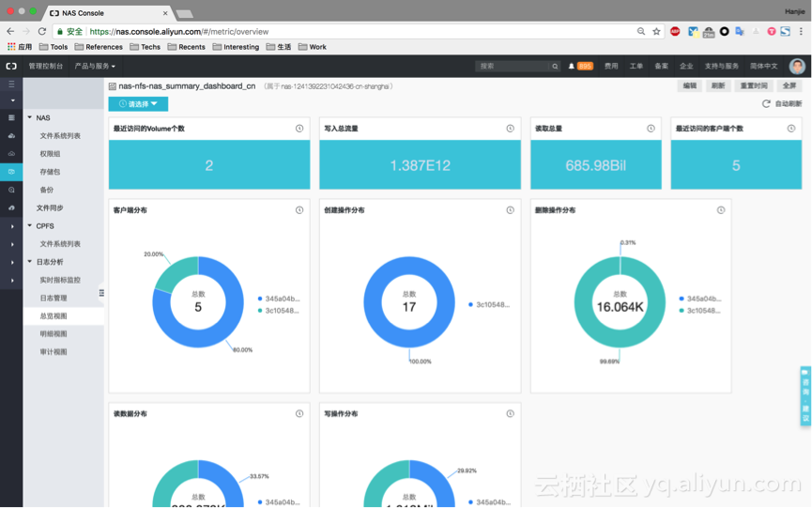Open 费用 in top navigation
This screenshot has height=508, width=812.
click(x=611, y=67)
